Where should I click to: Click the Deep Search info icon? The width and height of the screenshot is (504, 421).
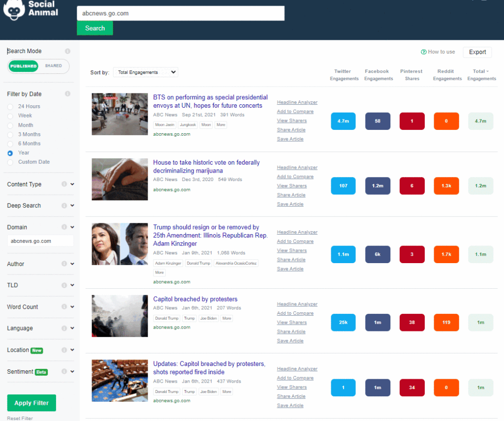pyautogui.click(x=64, y=206)
